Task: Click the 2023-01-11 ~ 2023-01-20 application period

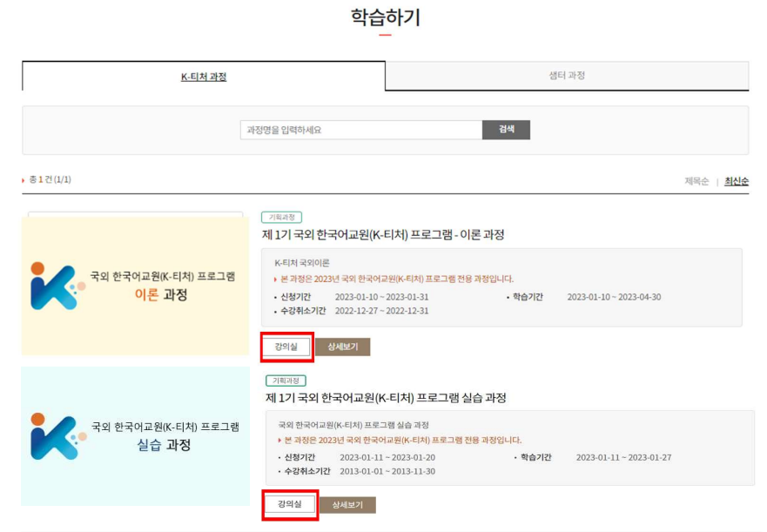Action: tap(387, 458)
